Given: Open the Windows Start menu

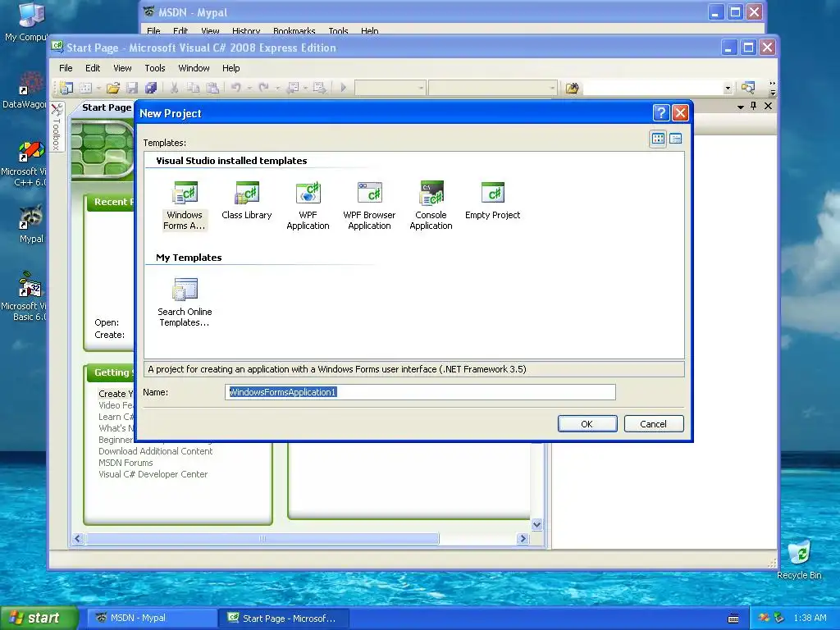Looking at the screenshot, I should click(x=39, y=618).
